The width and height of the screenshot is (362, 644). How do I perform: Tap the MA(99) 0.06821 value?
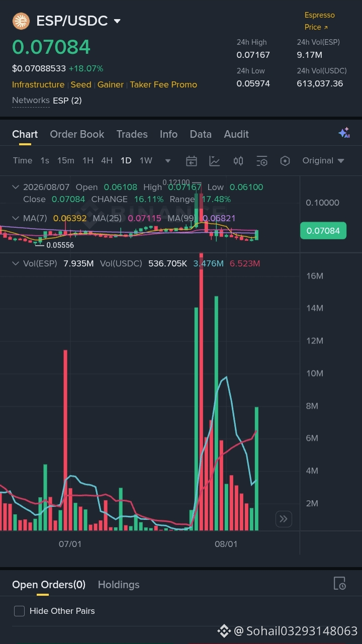coord(219,218)
